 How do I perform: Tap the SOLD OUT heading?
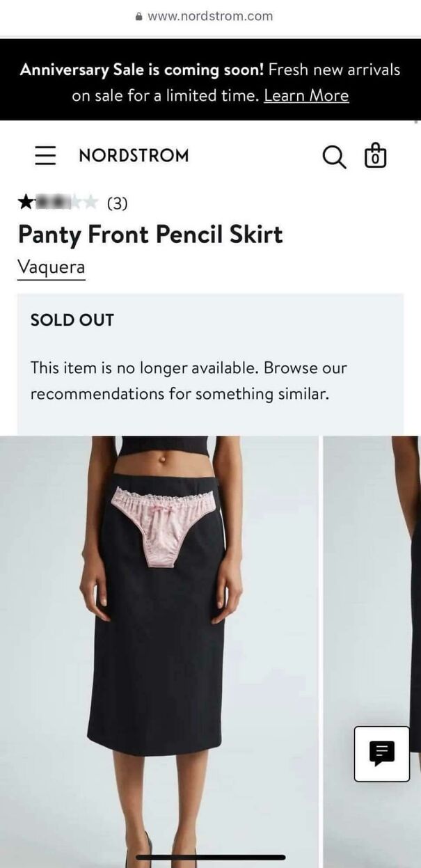coord(72,320)
